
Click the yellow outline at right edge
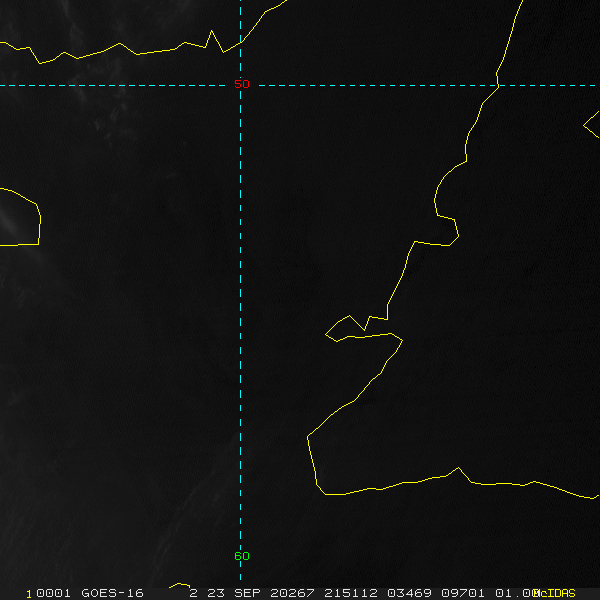pyautogui.click(x=591, y=123)
